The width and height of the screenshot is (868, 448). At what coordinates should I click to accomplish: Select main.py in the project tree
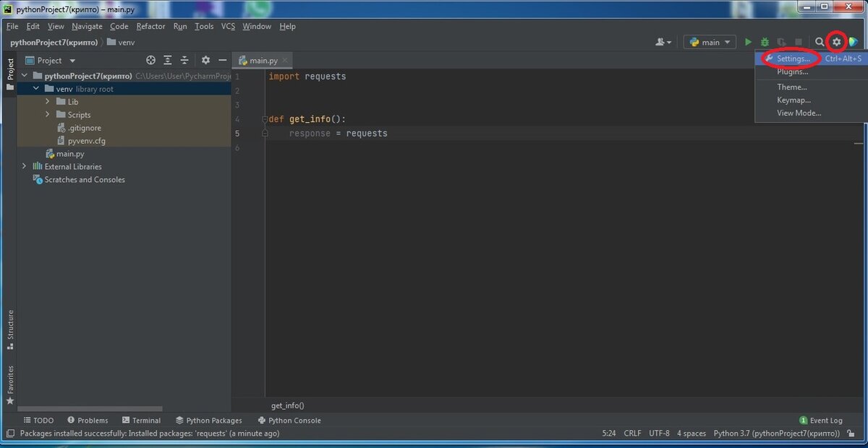tap(65, 154)
